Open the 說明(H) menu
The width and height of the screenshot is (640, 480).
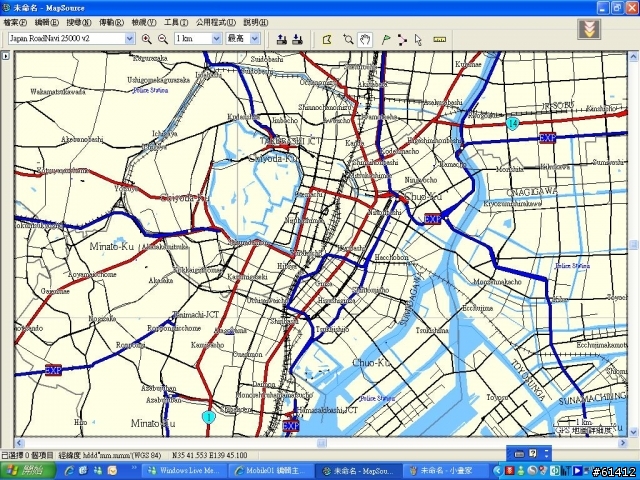point(256,22)
